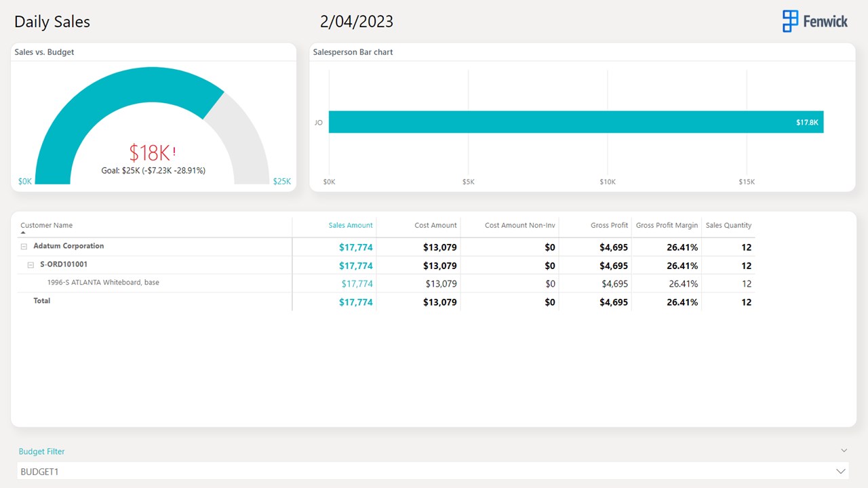The width and height of the screenshot is (868, 488).
Task: Click the Cost Amount Non-Inv header
Action: coord(520,225)
